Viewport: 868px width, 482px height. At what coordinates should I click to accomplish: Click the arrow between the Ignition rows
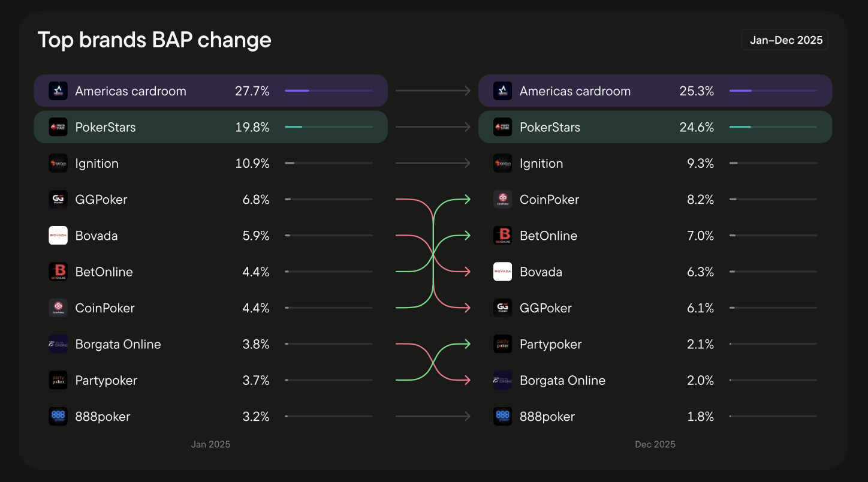coord(433,163)
